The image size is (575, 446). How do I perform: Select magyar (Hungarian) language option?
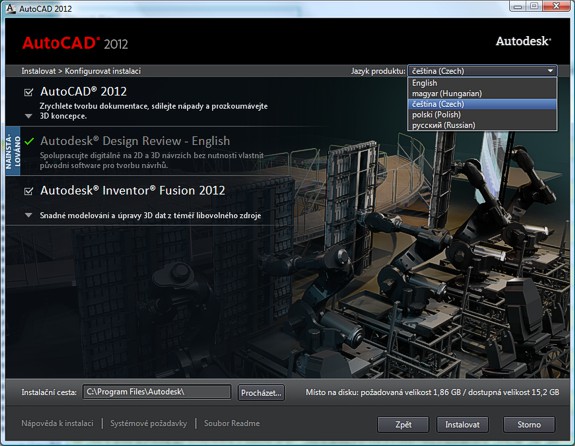point(482,94)
